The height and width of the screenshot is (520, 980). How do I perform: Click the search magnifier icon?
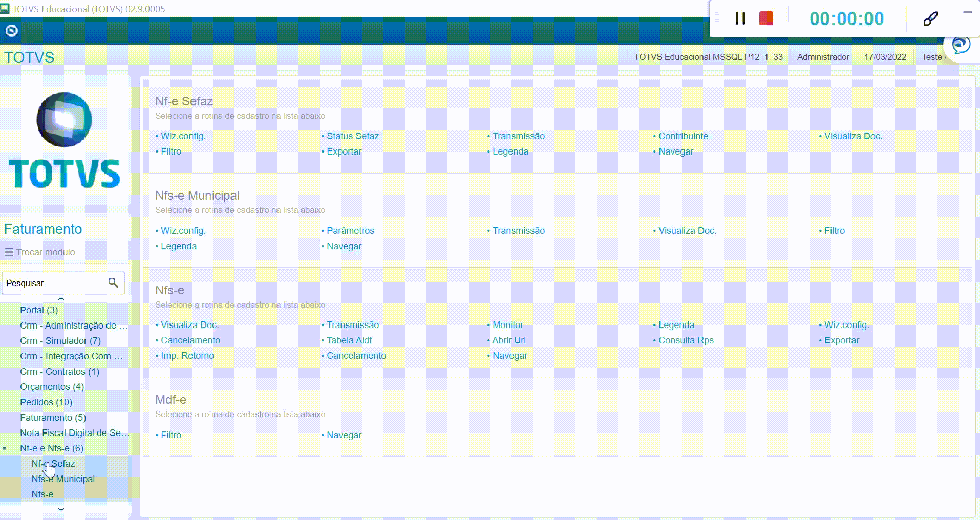coord(113,283)
